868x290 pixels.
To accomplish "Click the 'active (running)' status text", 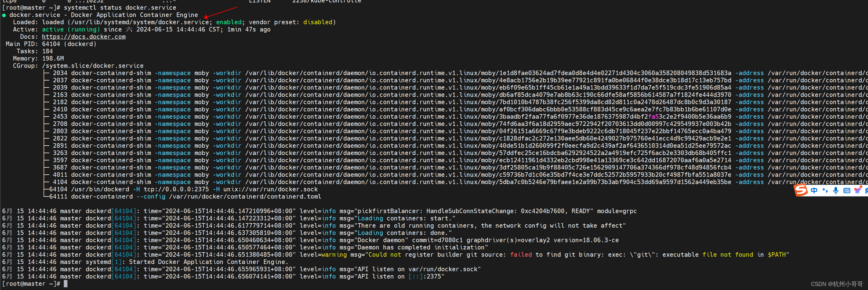I will click(71, 29).
